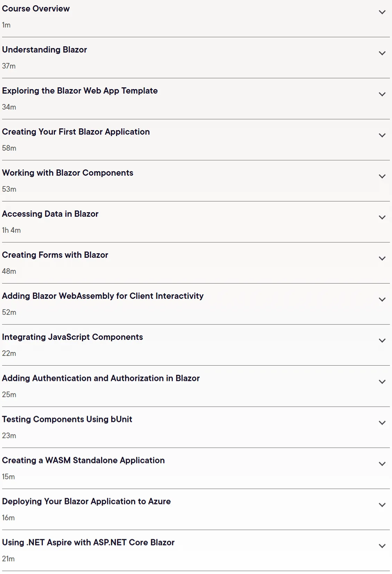Select Integrating JavaScript Components title text
Screen dimensions: 392x574
click(x=73, y=337)
